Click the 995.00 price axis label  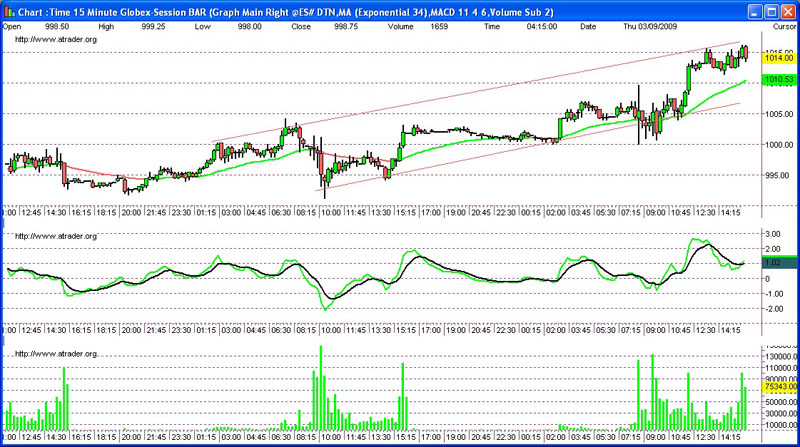(777, 176)
